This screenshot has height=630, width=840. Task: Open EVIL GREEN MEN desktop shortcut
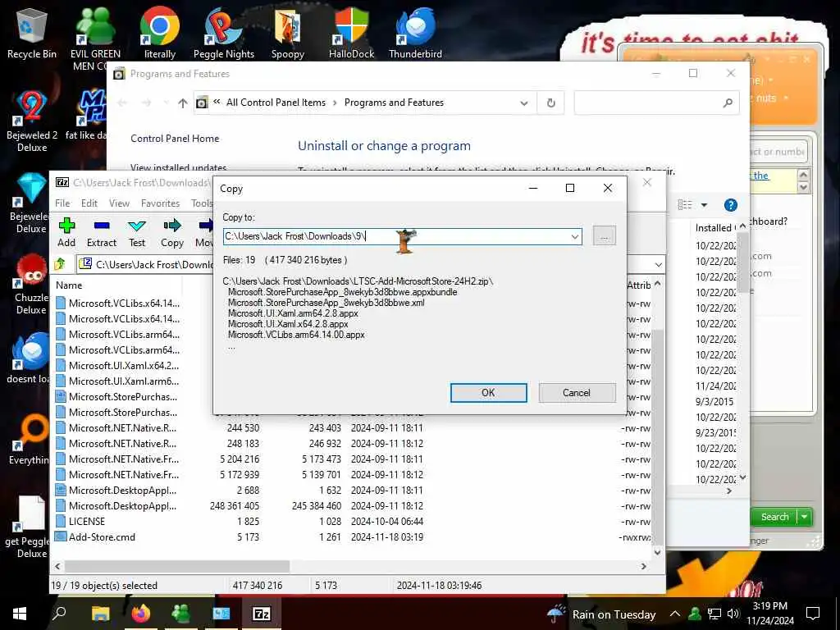tap(95, 39)
